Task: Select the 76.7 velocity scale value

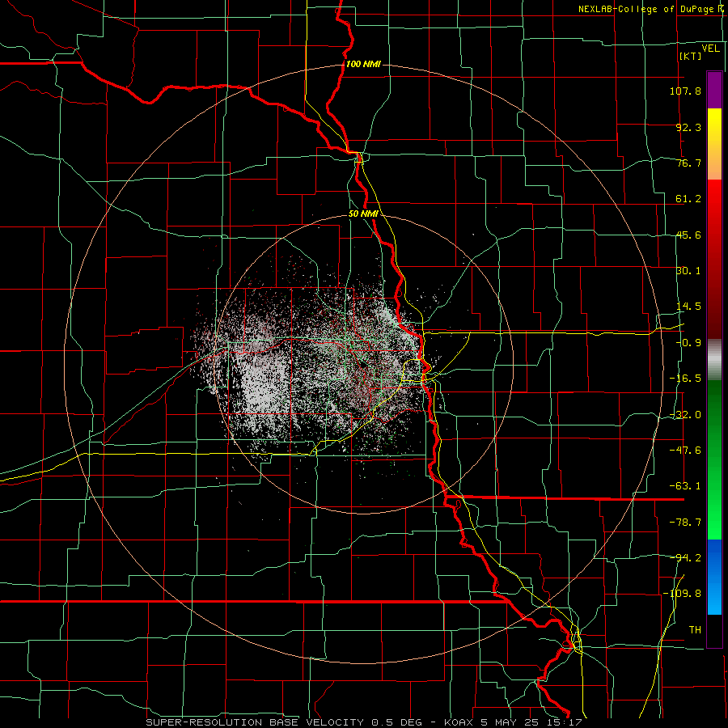Action: point(688,163)
